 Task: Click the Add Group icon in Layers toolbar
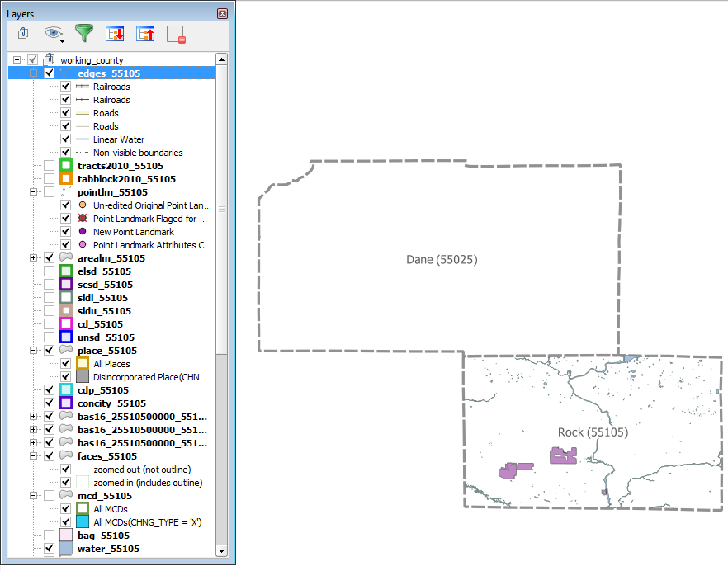(23, 34)
